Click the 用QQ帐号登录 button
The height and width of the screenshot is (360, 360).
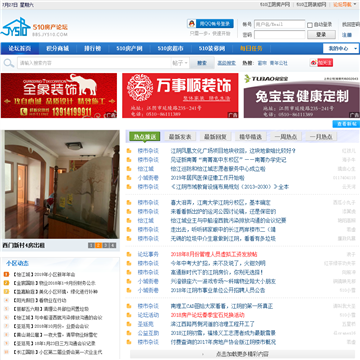pos(210,24)
